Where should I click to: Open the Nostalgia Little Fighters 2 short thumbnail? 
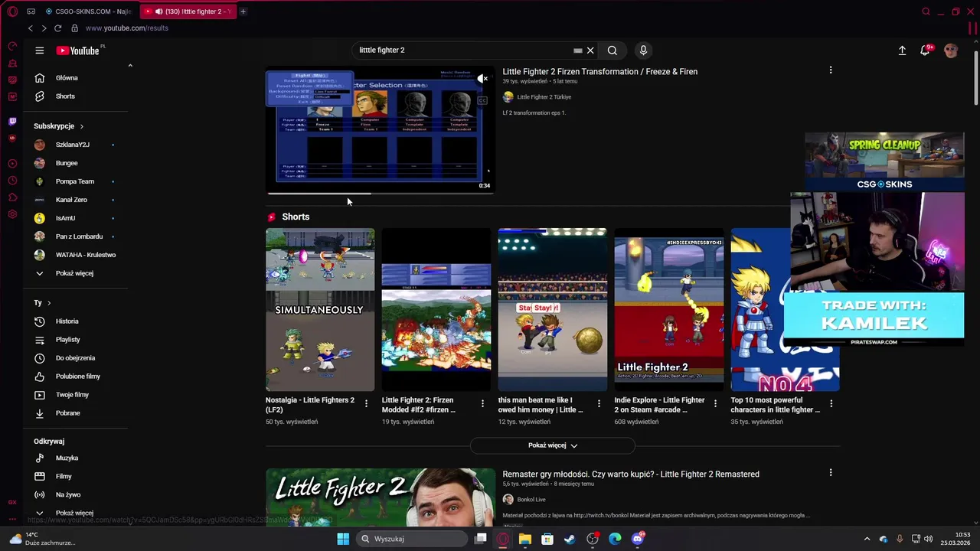point(320,310)
